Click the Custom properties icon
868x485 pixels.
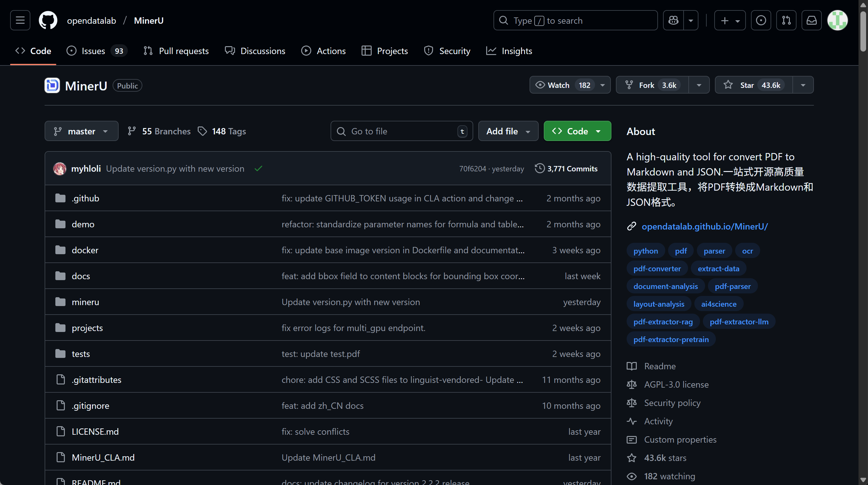pos(631,439)
